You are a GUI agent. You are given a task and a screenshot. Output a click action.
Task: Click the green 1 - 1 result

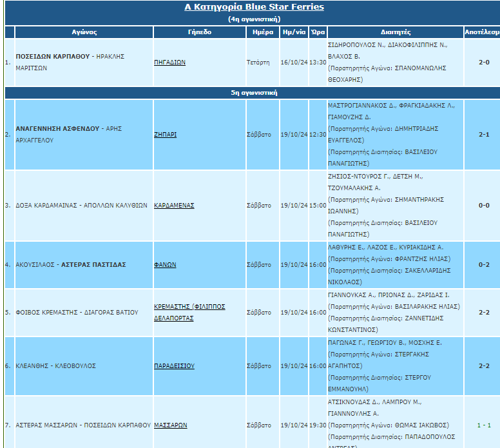pyautogui.click(x=484, y=425)
